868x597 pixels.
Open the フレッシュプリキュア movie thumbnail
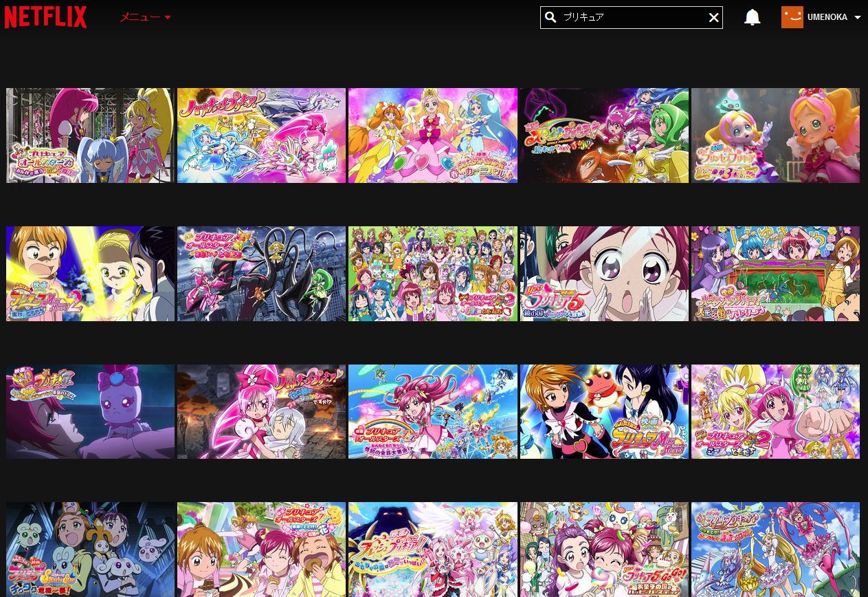(433, 550)
